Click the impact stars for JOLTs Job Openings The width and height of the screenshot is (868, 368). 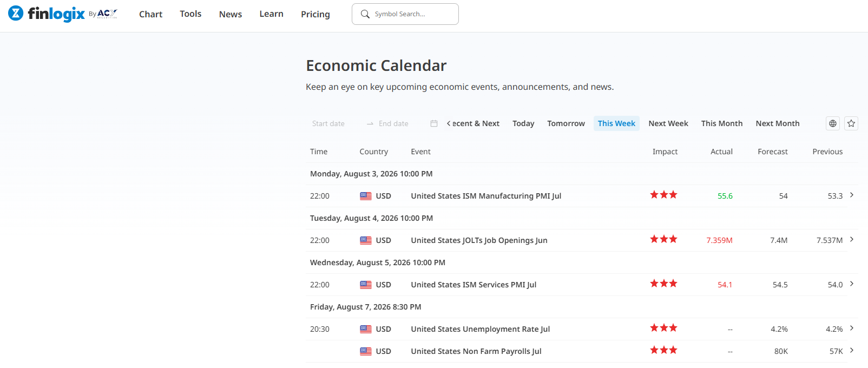(x=663, y=239)
